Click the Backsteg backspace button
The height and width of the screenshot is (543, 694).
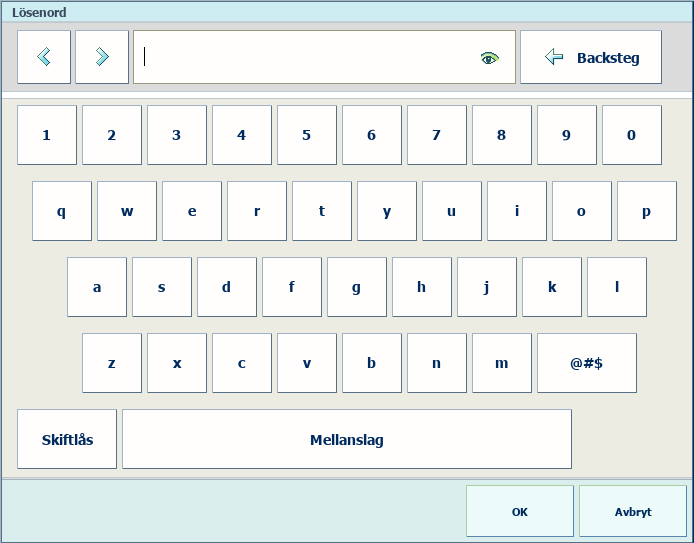point(591,57)
